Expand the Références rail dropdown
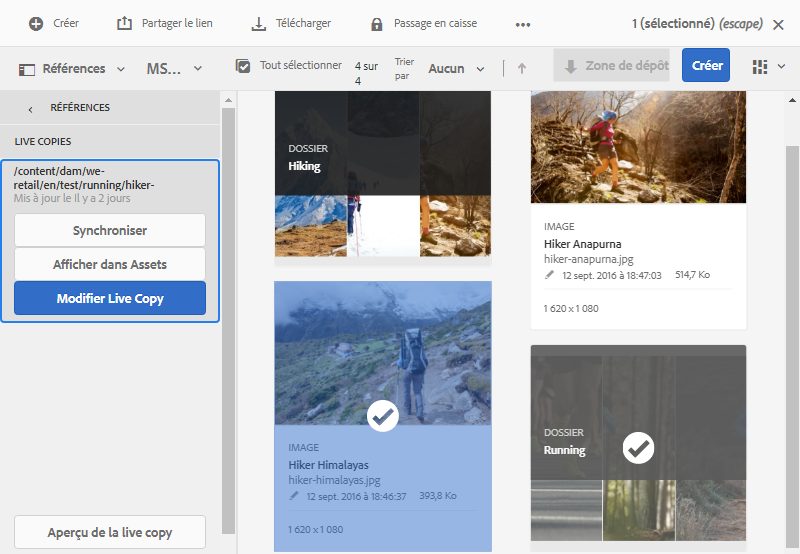The width and height of the screenshot is (800, 554). (121, 69)
